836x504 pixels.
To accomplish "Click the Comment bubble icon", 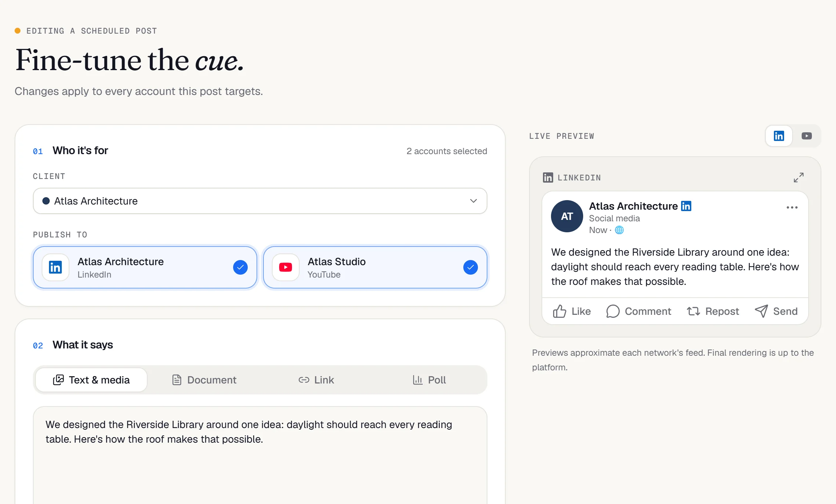I will 613,311.
